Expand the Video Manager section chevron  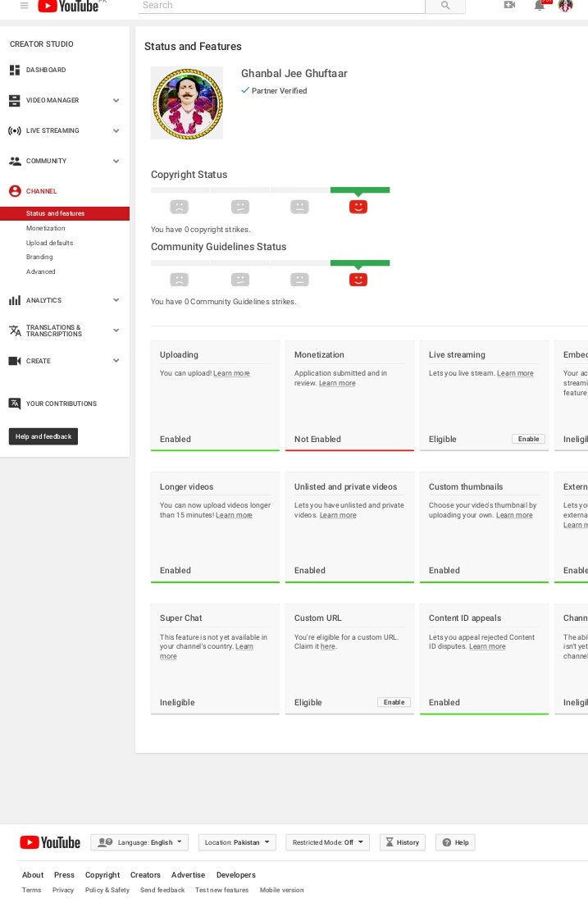point(116,100)
